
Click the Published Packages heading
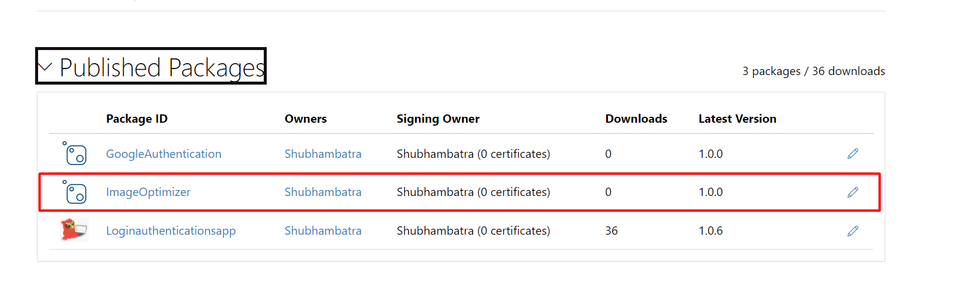[x=162, y=68]
